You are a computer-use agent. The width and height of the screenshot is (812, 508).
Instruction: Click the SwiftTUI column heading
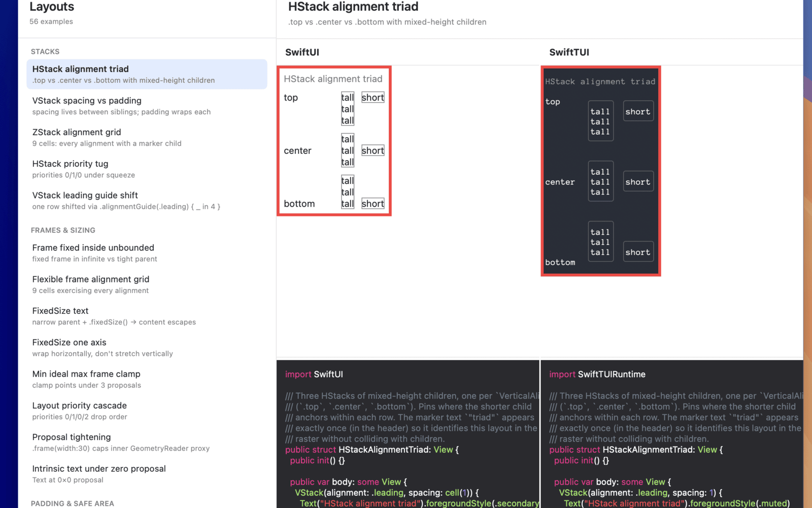point(569,52)
